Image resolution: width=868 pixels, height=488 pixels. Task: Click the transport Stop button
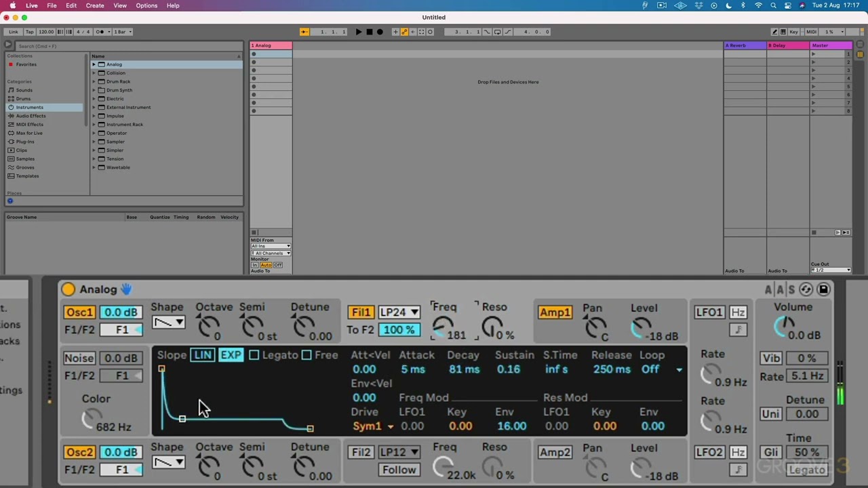(x=369, y=32)
